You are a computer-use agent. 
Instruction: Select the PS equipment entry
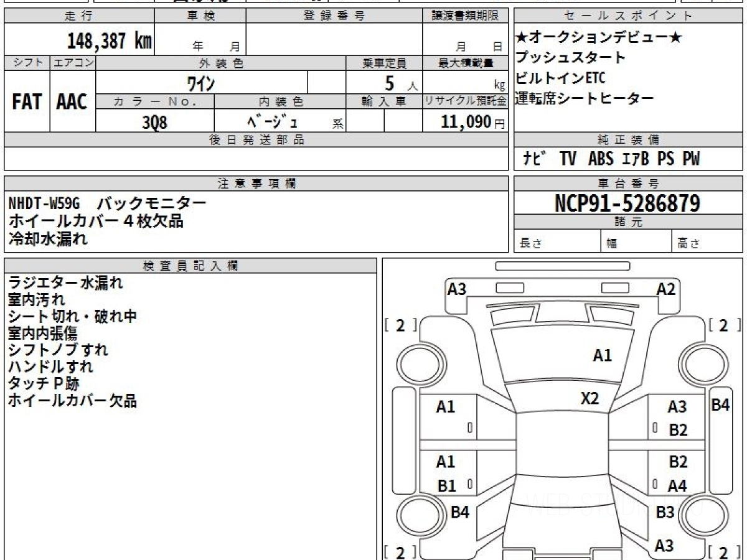[666, 159]
